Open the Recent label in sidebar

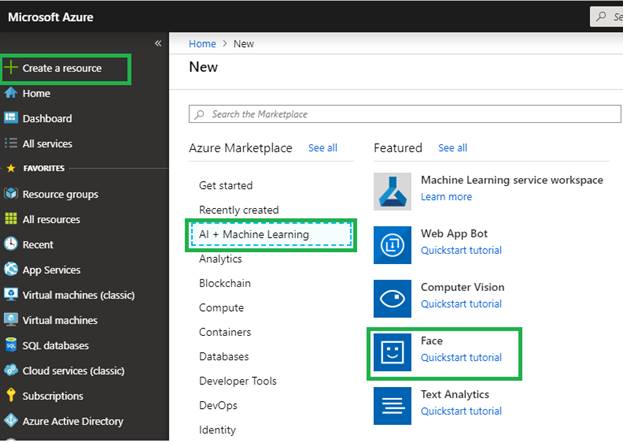[37, 245]
